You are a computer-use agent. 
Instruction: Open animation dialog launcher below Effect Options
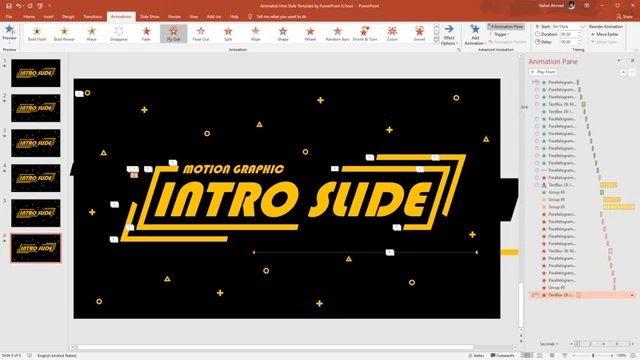(x=459, y=50)
